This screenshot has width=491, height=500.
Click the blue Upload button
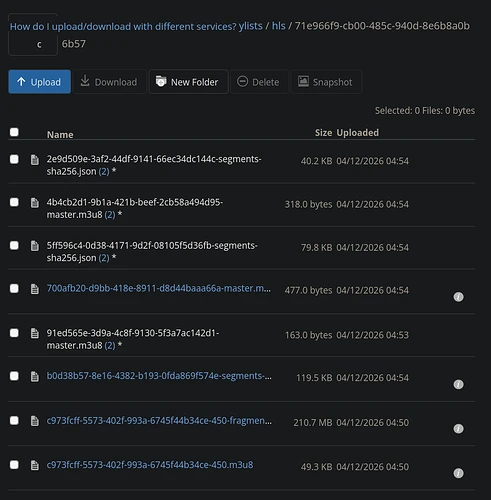[x=39, y=82]
